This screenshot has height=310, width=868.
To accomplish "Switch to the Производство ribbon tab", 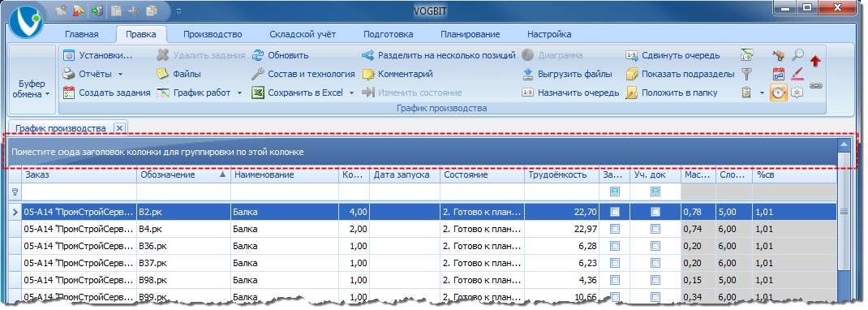I will coord(213,34).
